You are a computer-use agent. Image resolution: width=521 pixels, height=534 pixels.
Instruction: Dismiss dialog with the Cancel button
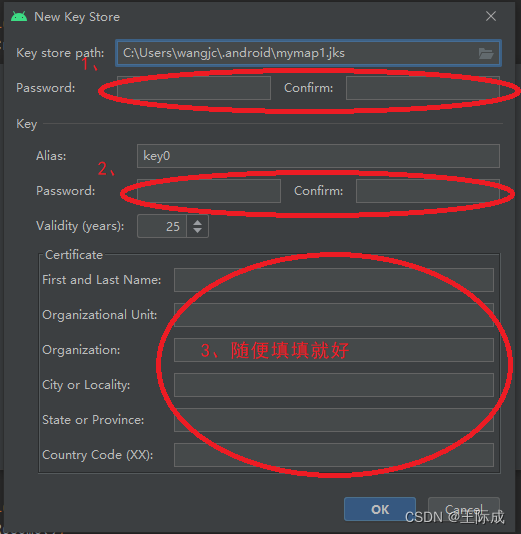464,509
